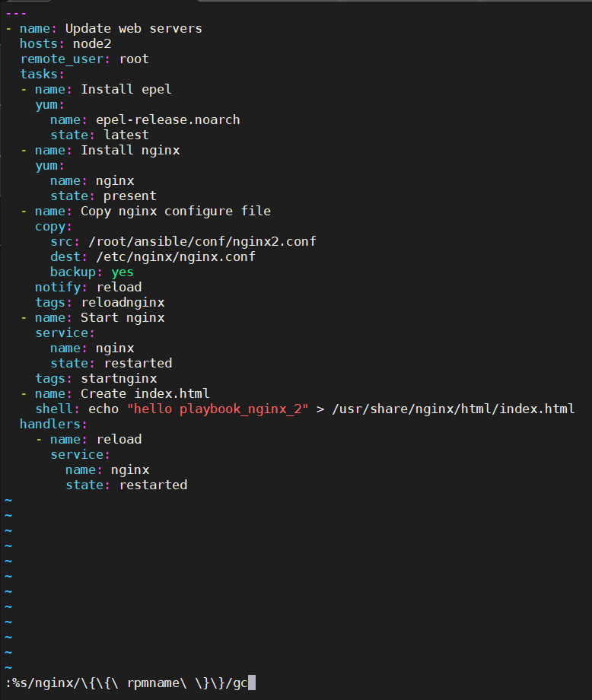Image resolution: width=592 pixels, height=700 pixels.
Task: Click '/usr/share/nginx/html/index.html' output path
Action: point(454,409)
